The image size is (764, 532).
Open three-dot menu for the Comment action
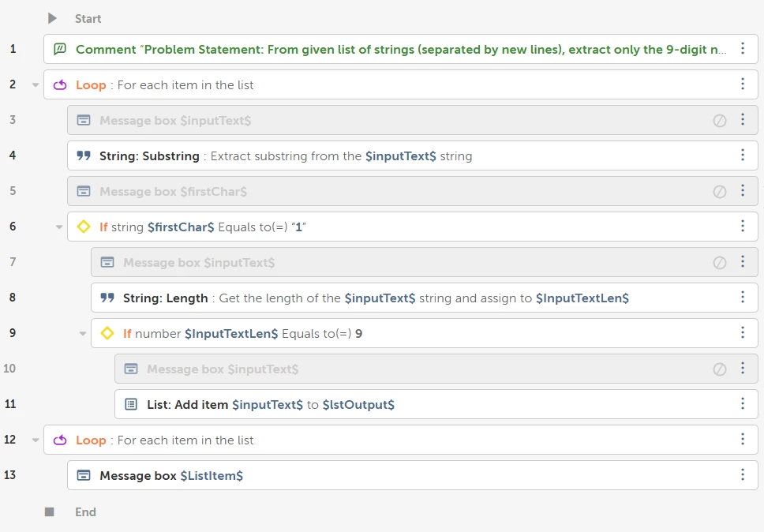(743, 48)
